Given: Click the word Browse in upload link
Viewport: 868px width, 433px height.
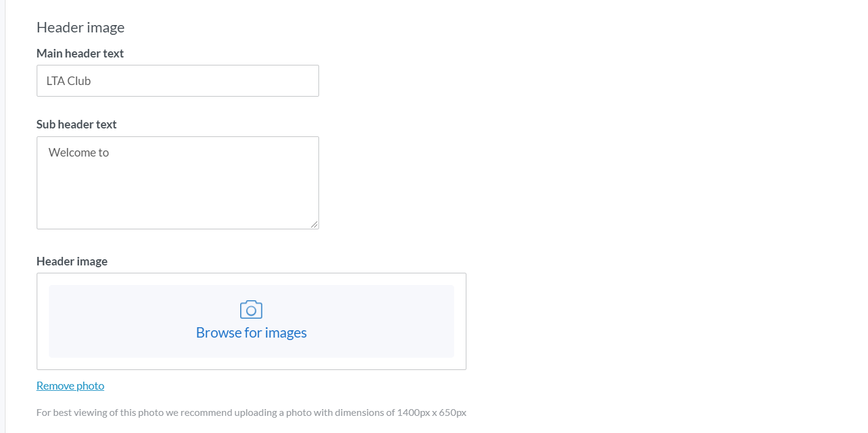Looking at the screenshot, I should (218, 333).
